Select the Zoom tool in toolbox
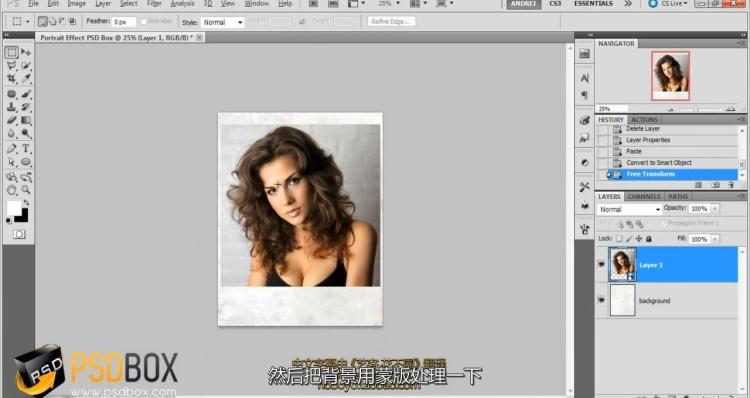 pos(26,190)
